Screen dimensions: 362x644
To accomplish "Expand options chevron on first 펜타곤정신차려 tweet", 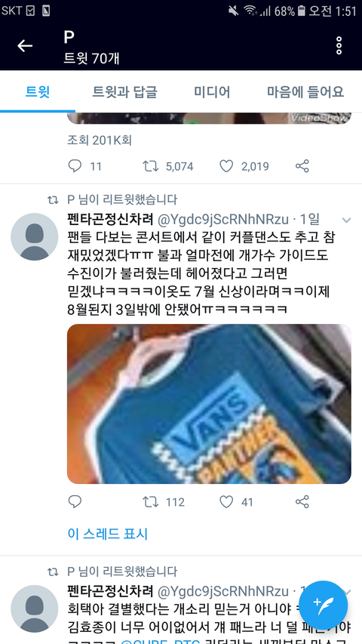I will 347,220.
